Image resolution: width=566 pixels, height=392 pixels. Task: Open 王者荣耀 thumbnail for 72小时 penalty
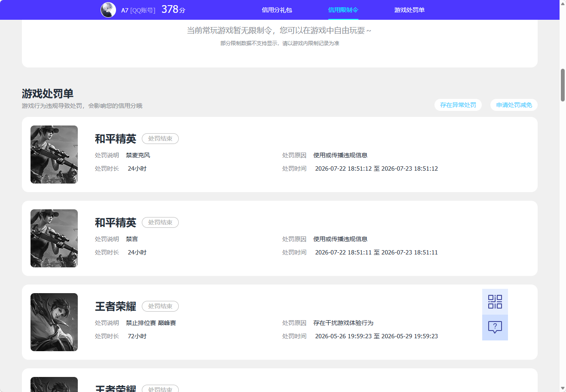[x=54, y=322]
